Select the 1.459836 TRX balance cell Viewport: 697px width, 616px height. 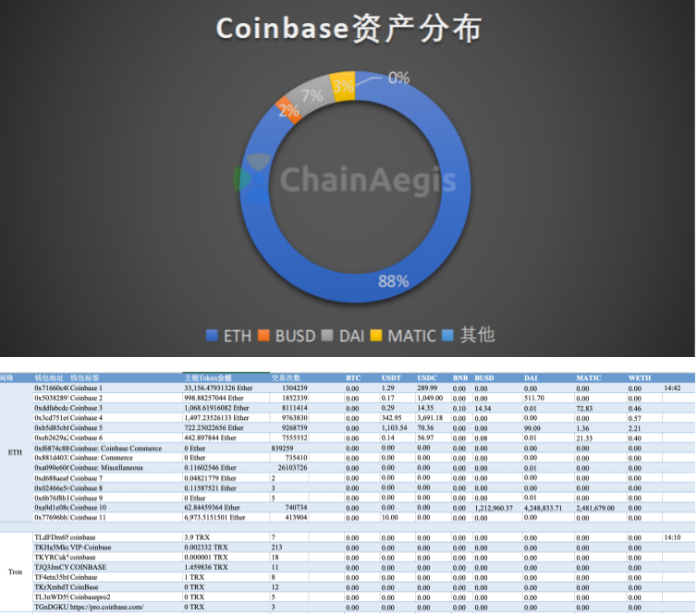(226, 568)
